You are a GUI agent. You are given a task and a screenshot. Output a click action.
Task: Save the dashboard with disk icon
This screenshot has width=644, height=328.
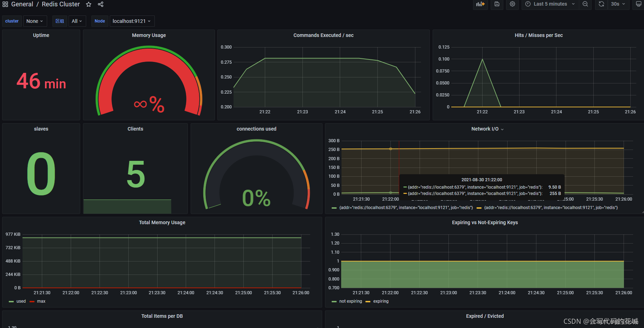tap(497, 4)
